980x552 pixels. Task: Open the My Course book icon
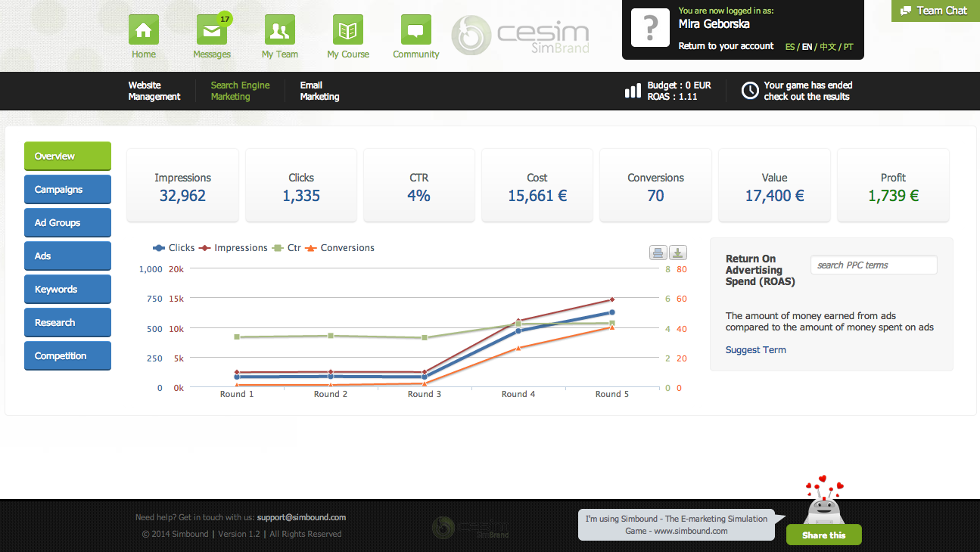click(348, 30)
